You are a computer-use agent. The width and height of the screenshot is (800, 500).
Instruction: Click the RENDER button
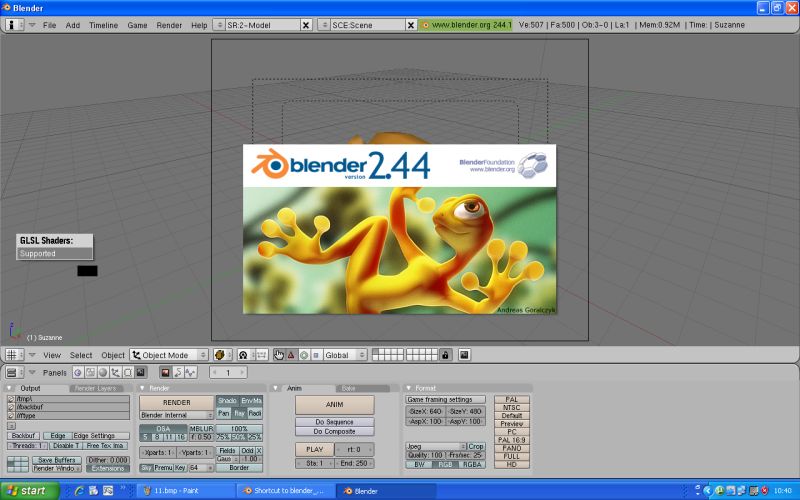click(177, 403)
